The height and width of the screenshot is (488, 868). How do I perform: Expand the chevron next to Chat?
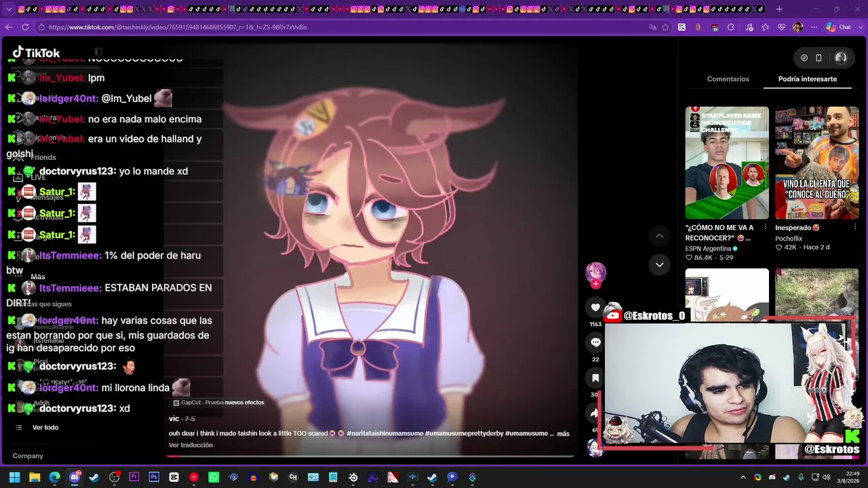[x=860, y=27]
